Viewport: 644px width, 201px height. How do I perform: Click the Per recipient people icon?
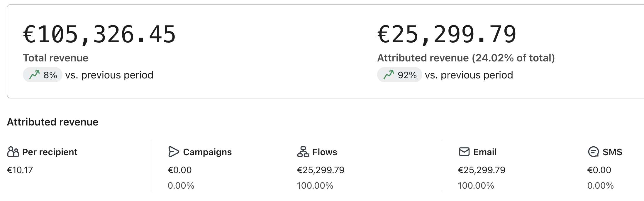coord(13,152)
